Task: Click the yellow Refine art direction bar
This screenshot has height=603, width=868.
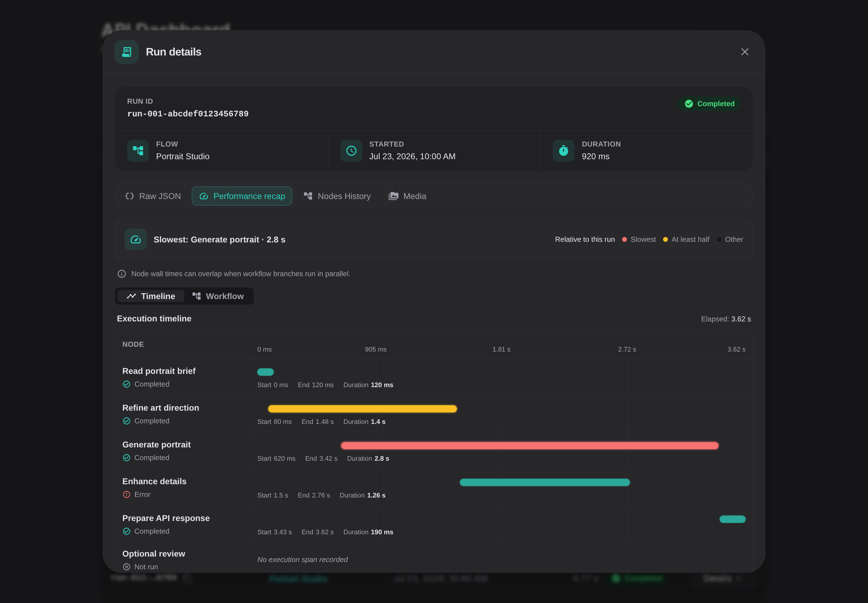Action: pos(362,409)
